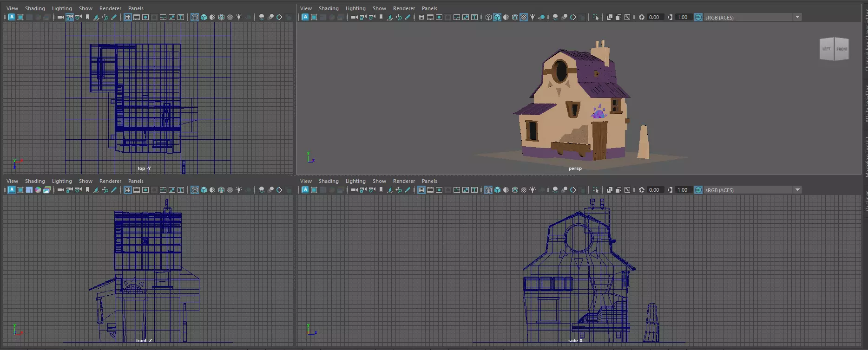Click Gamma value field 1.00 in persp panel

[x=683, y=17]
